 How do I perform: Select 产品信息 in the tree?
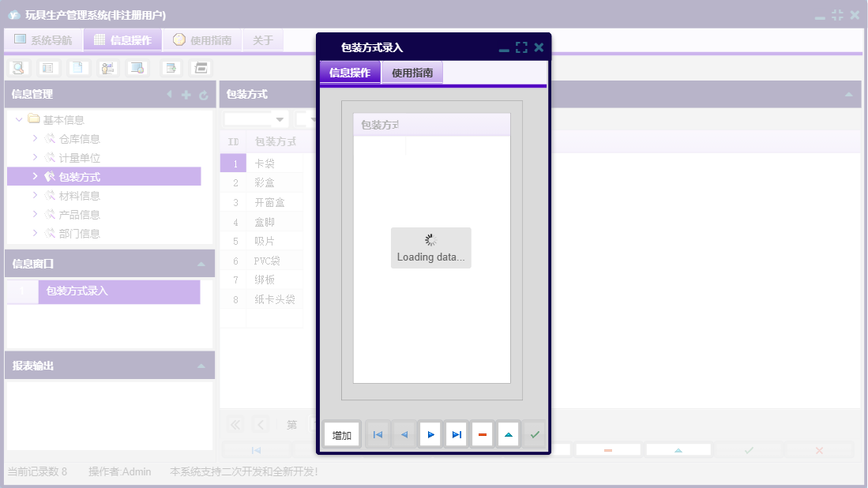[79, 214]
